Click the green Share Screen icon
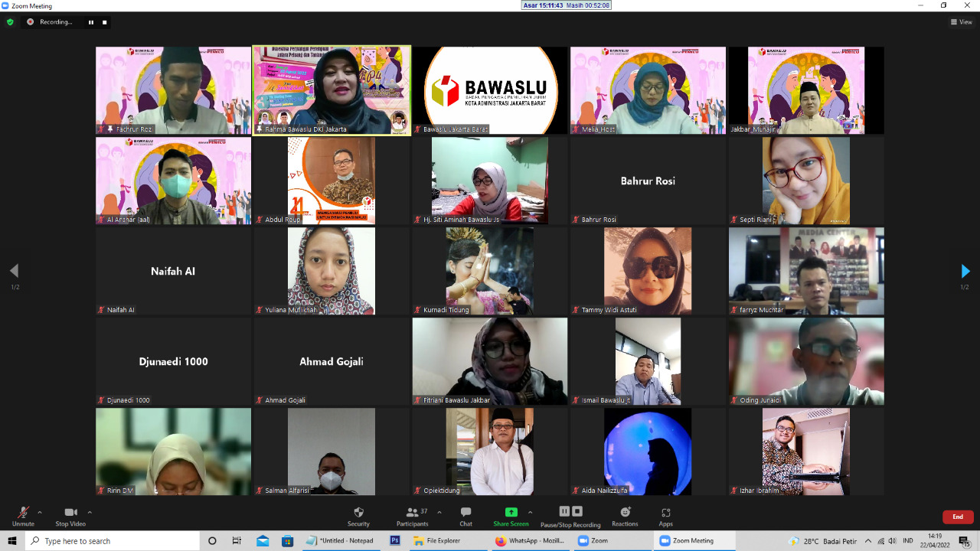 click(511, 512)
